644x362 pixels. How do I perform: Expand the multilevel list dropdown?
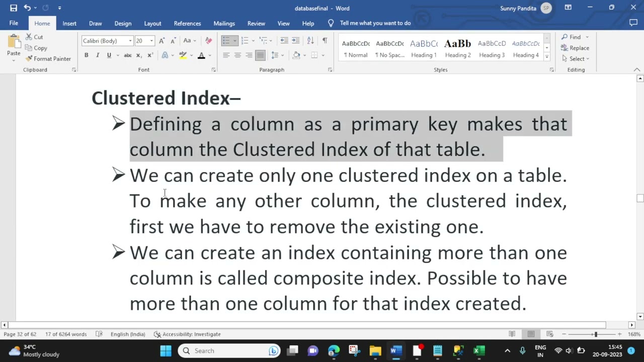pos(271,41)
